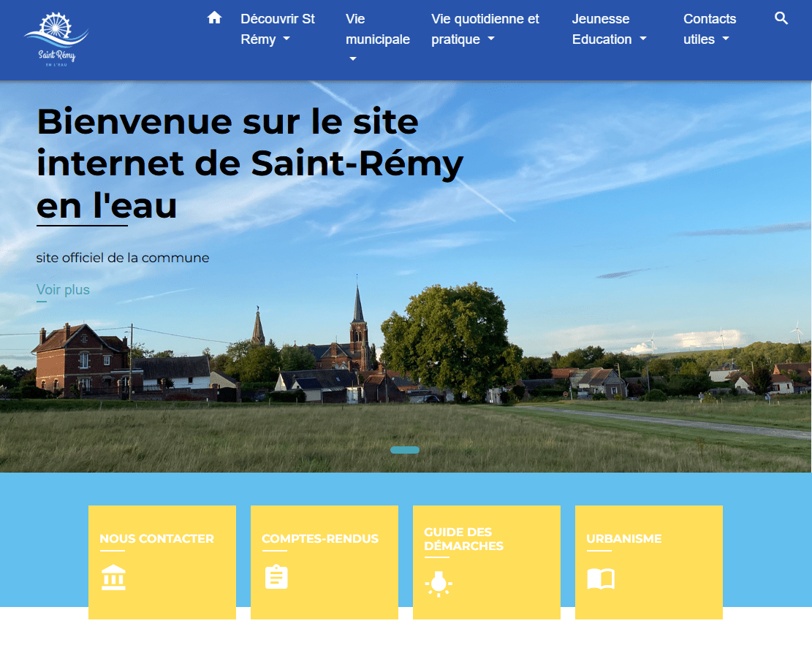
Task: Open the Nous Contacter tile
Action: [156, 539]
